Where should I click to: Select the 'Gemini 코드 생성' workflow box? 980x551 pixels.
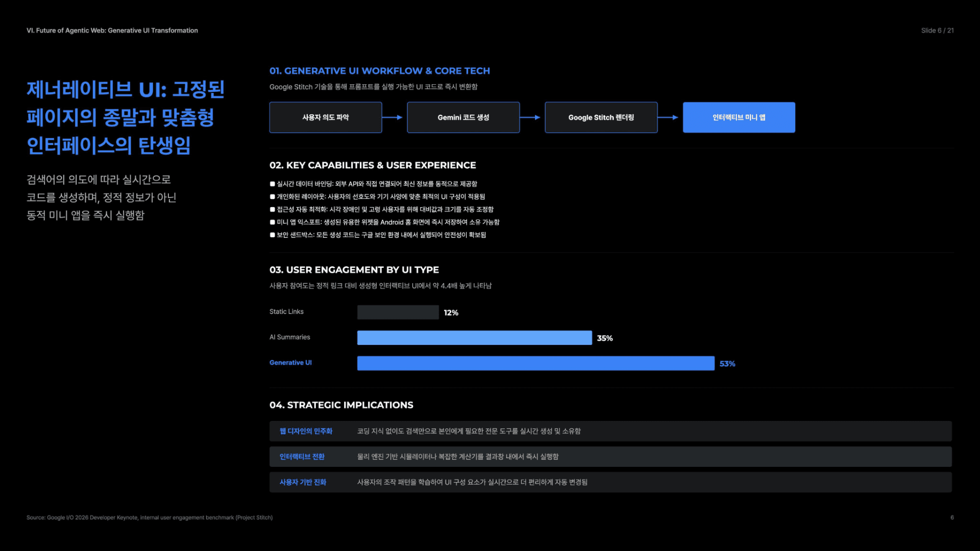coord(463,117)
